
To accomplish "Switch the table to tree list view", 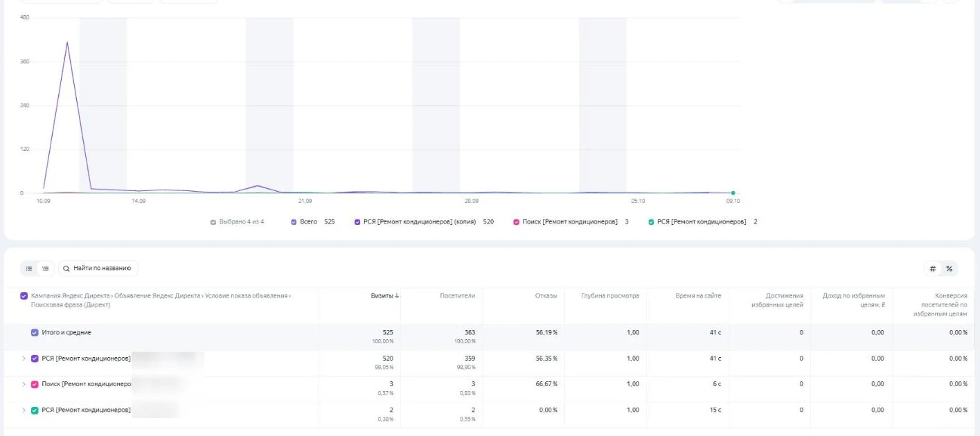I will [45, 269].
